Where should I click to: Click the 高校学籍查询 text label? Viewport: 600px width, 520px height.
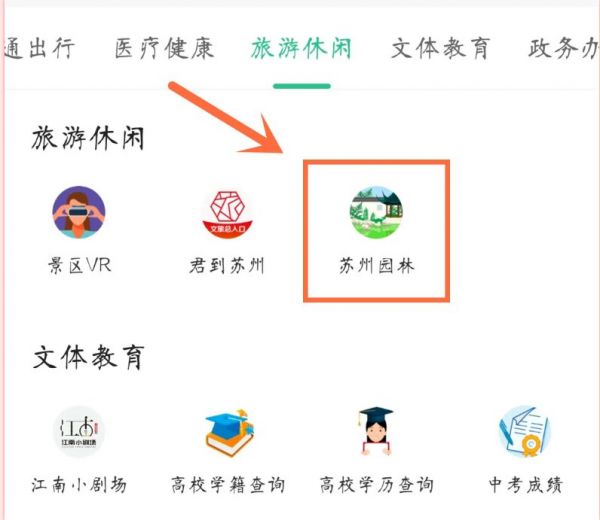228,484
